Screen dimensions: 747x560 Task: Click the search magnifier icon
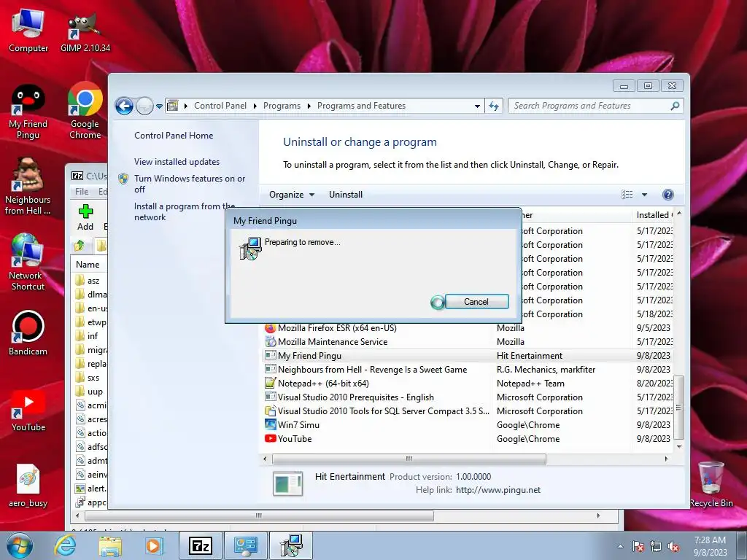pyautogui.click(x=675, y=106)
